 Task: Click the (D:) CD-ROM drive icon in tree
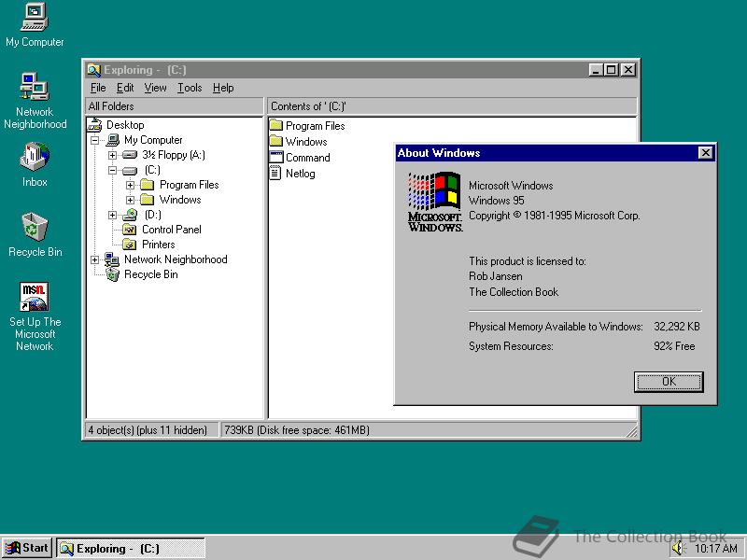pyautogui.click(x=130, y=215)
